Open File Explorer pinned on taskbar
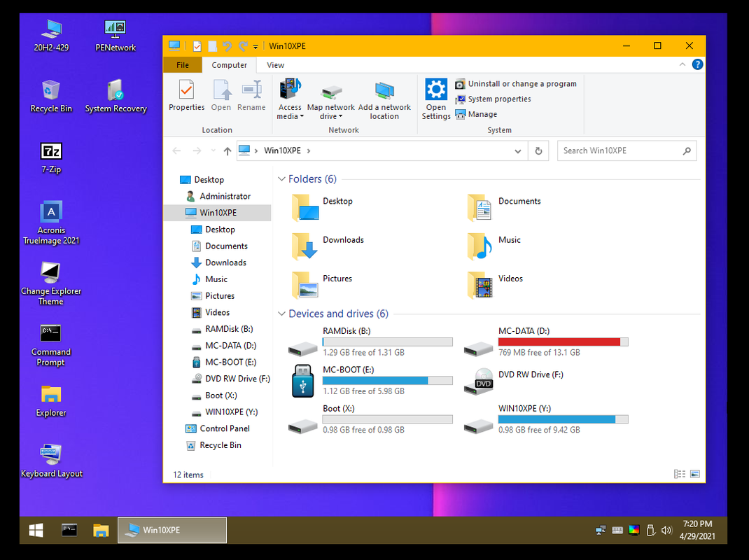 101,530
